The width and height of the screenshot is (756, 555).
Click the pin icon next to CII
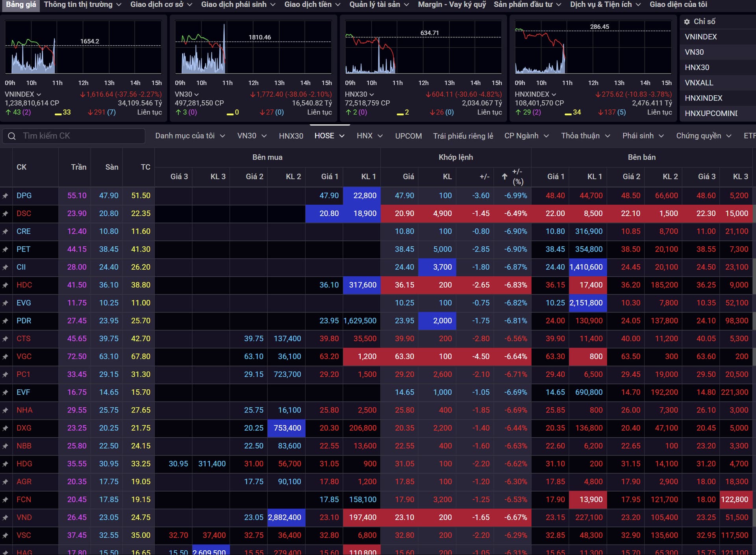click(6, 267)
